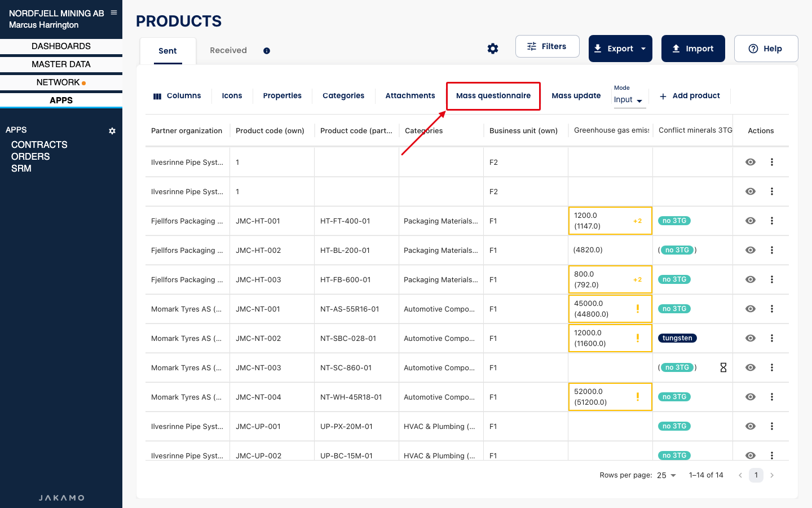Image resolution: width=812 pixels, height=508 pixels.
Task: View details eye icon for JMC-NT-001
Action: (751, 309)
